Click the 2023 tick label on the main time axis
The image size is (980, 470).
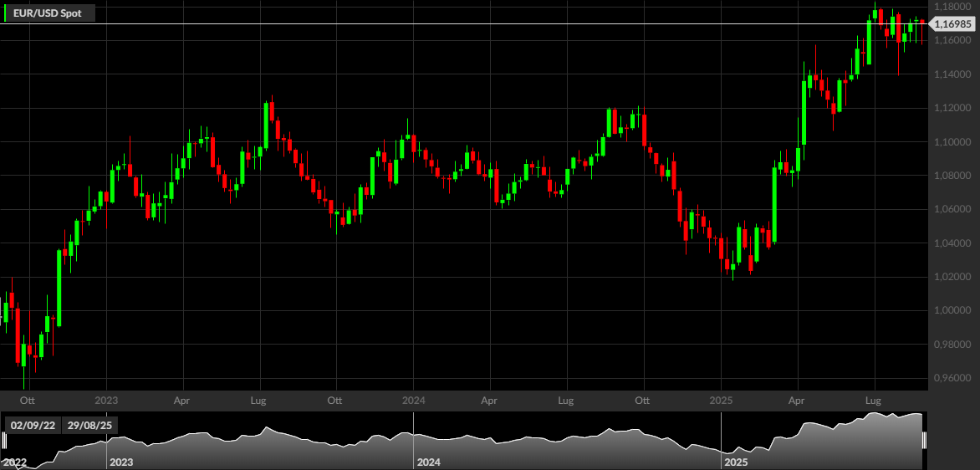[x=106, y=400]
